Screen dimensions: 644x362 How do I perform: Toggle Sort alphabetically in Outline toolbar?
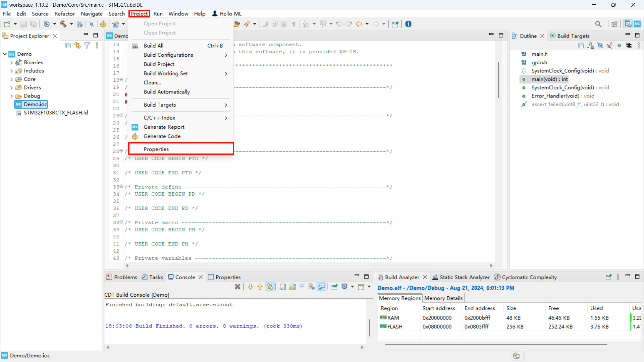tap(591, 46)
